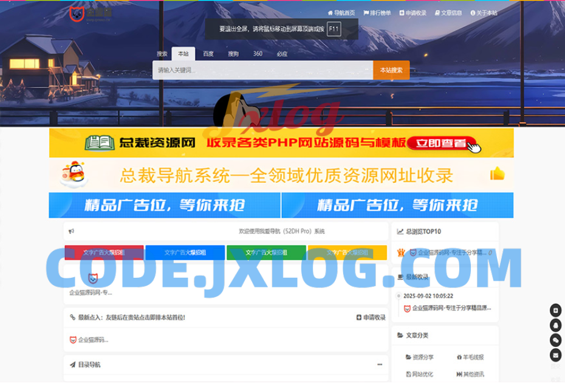The height and width of the screenshot is (392, 565).
Task: Select the 360 search option
Action: tap(258, 53)
